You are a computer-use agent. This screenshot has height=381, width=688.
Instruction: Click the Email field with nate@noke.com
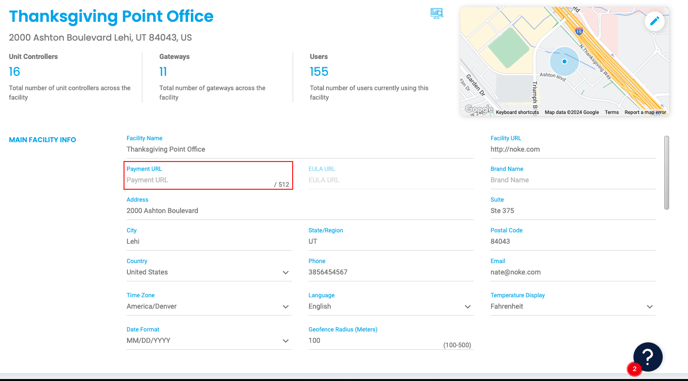pyautogui.click(x=573, y=272)
